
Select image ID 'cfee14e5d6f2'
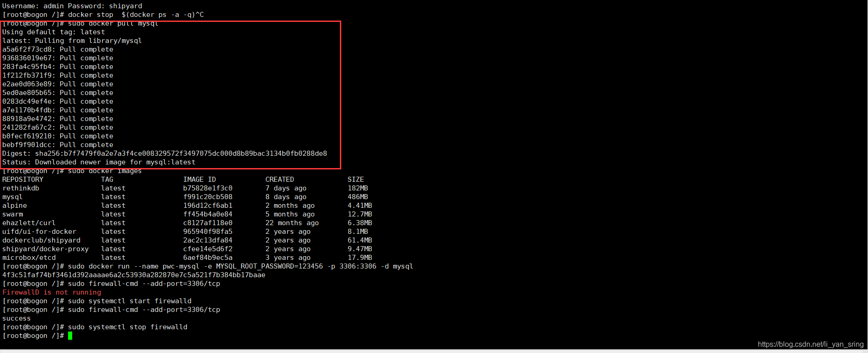208,249
